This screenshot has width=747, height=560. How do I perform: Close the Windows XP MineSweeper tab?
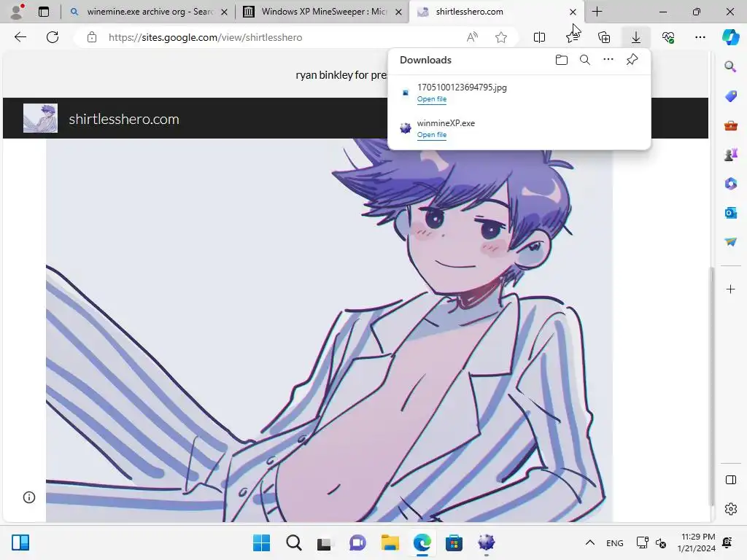coord(399,12)
